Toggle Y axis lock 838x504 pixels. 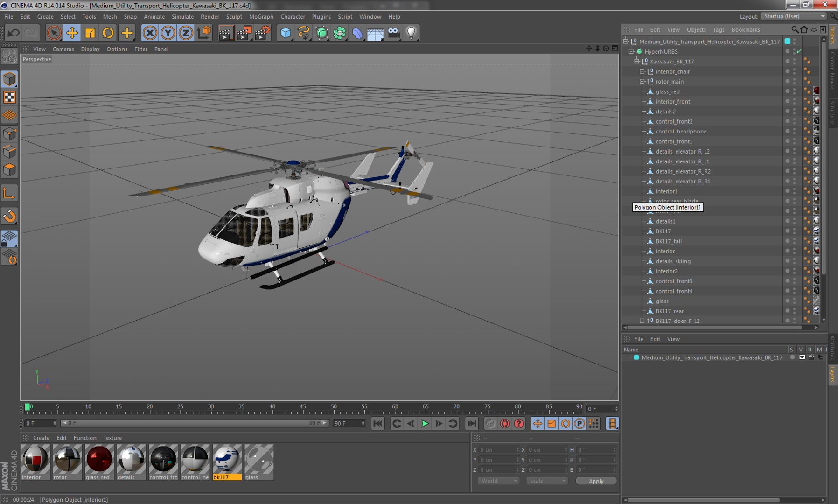click(x=168, y=33)
